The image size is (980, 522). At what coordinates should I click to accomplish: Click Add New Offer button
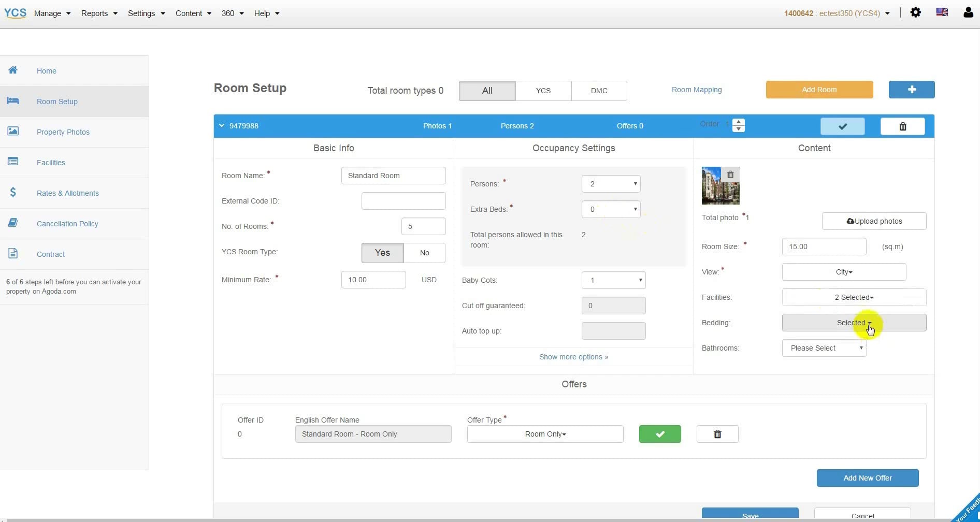(x=868, y=478)
